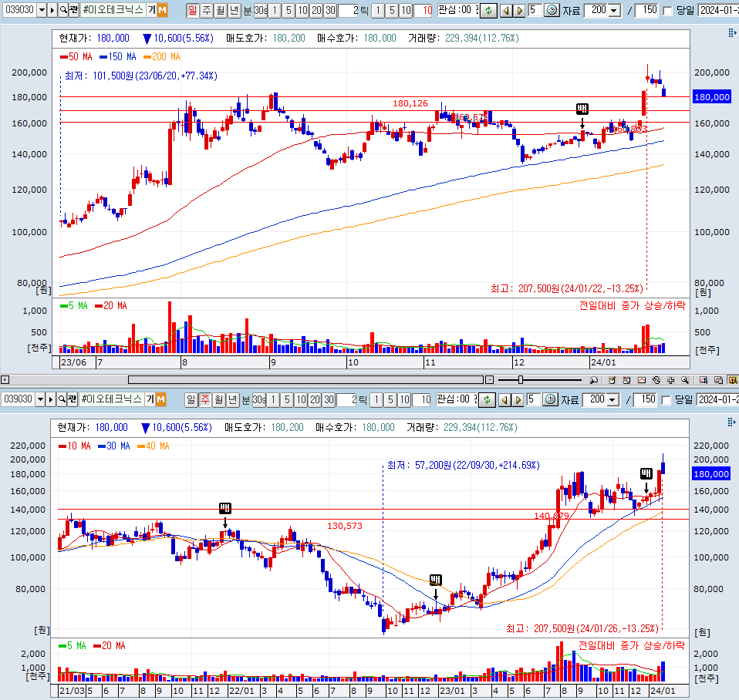Screen dimensions: 739x700
Task: Select monthly 월 period in top toolbar
Action: [x=220, y=10]
